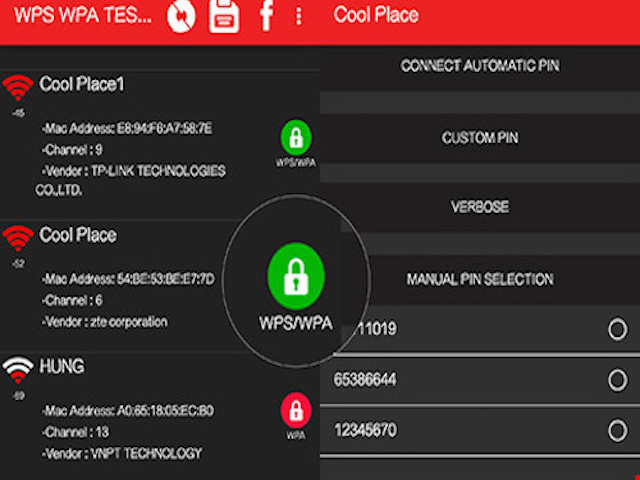This screenshot has width=640, height=480.
Task: Tap the Channel : 6 line
Action: [x=72, y=301]
